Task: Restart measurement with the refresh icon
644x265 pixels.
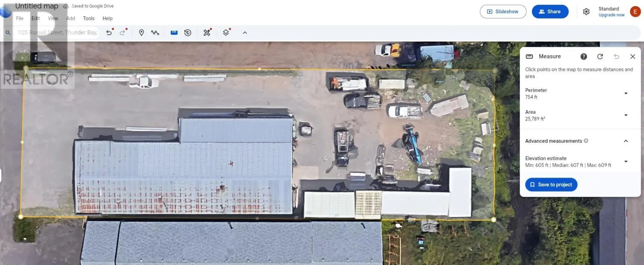Action: click(x=600, y=56)
